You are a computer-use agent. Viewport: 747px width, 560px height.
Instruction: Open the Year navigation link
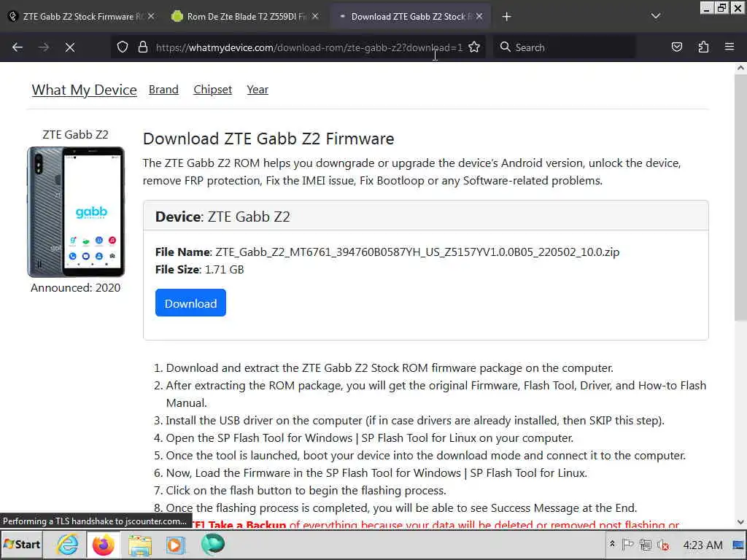(258, 90)
